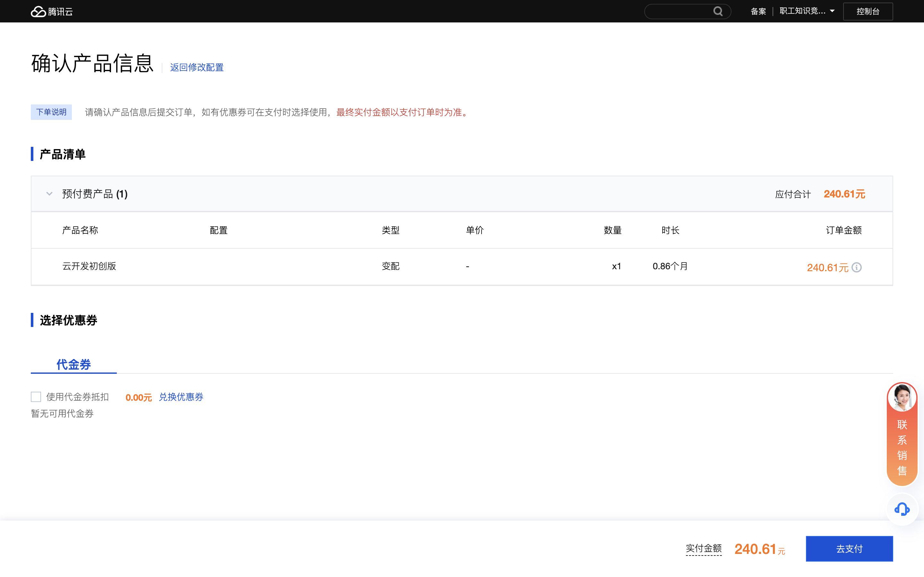Click the account dropdown arrow
Screen dimensions: 924x577
[x=832, y=11]
